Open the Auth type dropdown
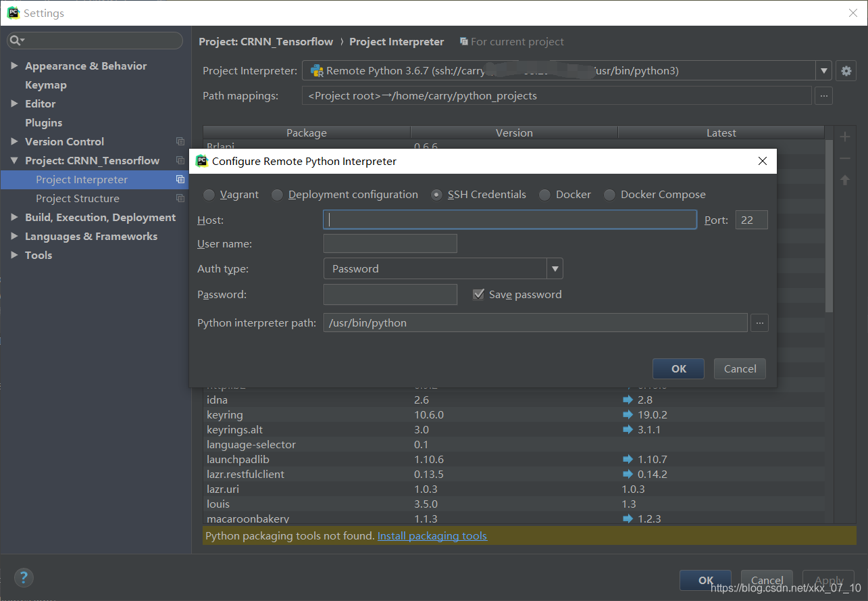This screenshot has height=601, width=868. (555, 268)
